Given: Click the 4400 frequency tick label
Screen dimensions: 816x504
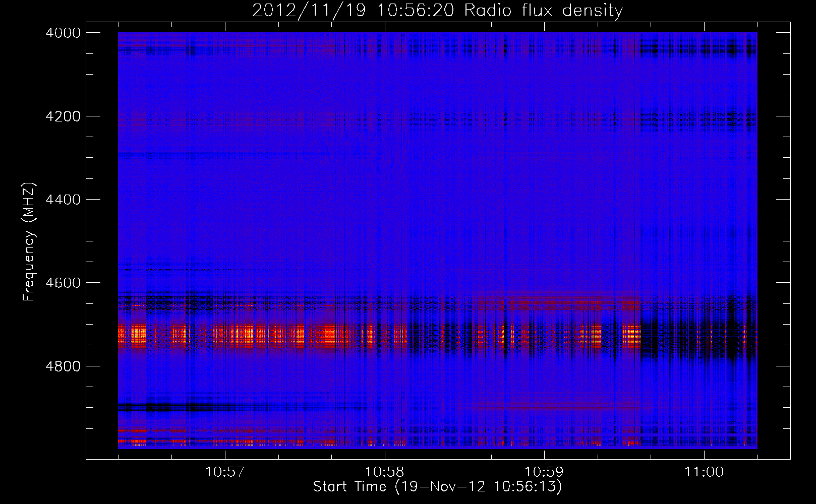Looking at the screenshot, I should 63,200.
